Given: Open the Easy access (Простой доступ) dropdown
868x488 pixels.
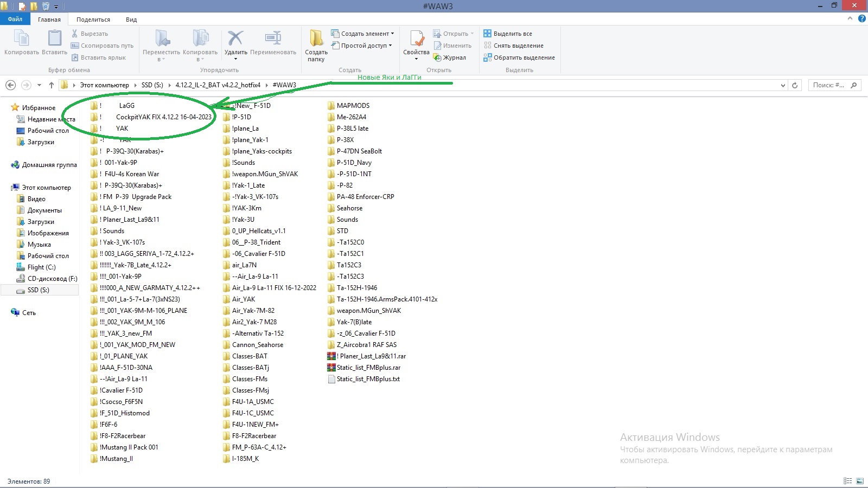Looking at the screenshot, I should click(361, 46).
